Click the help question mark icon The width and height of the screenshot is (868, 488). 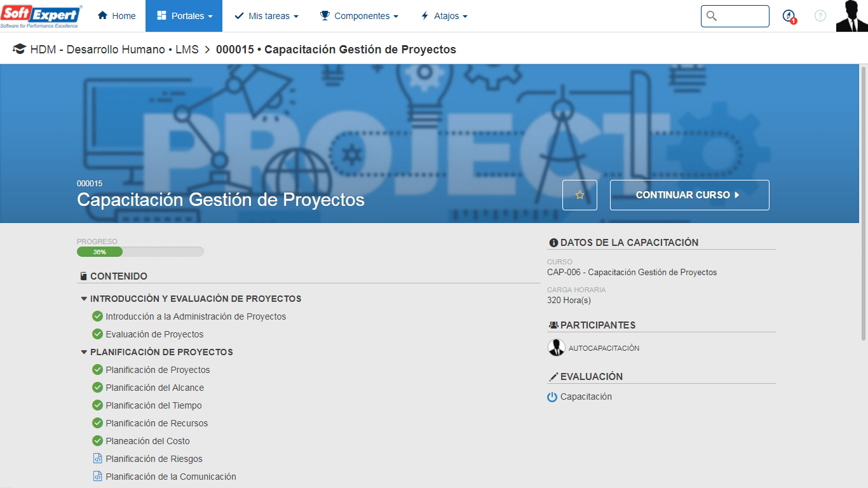click(820, 16)
